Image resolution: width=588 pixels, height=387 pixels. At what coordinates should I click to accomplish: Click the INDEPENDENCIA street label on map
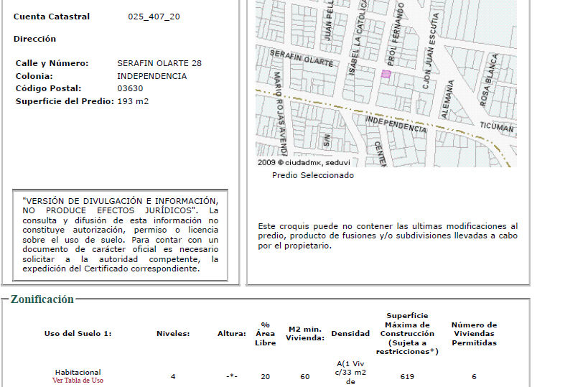[396, 124]
